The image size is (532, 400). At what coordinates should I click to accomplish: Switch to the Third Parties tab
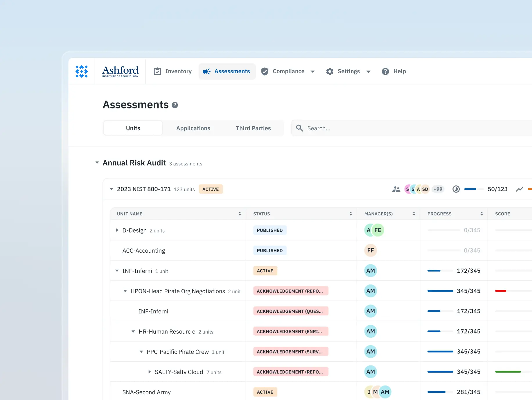coord(253,128)
